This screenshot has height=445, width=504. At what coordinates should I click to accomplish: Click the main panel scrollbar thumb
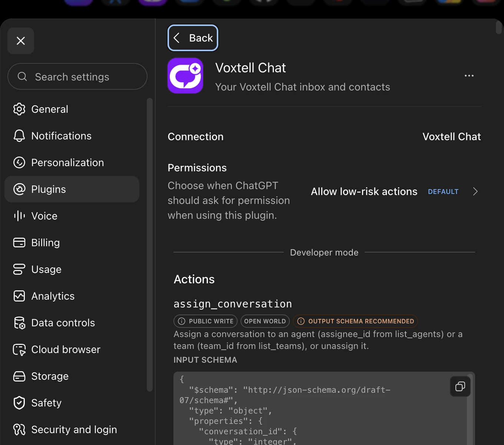499,28
